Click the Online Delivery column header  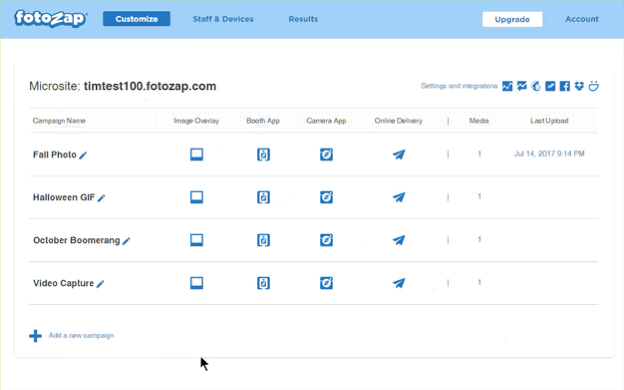(x=398, y=121)
